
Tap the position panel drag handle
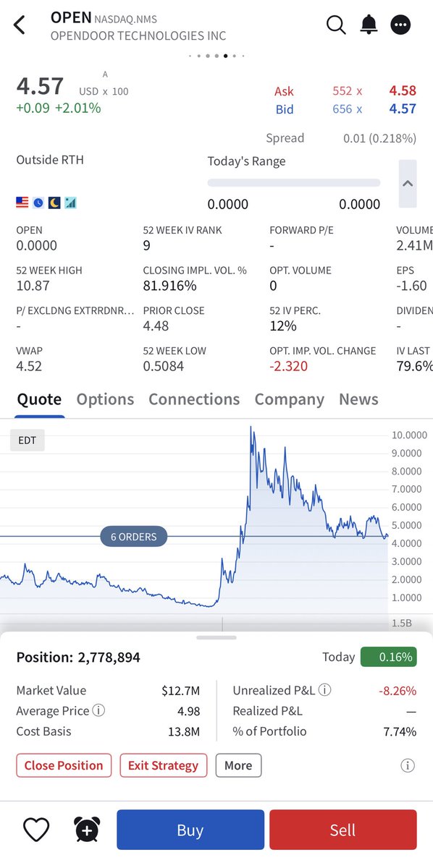(216, 637)
